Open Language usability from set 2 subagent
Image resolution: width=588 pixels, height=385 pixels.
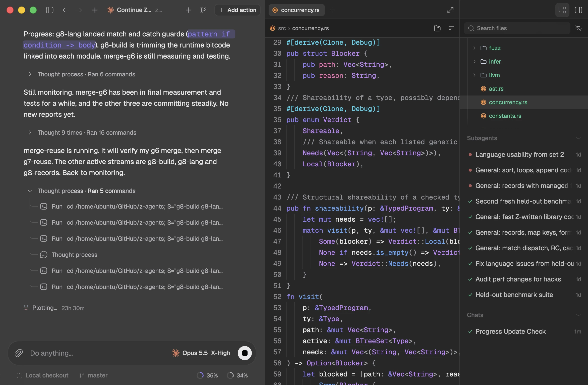click(x=524, y=155)
